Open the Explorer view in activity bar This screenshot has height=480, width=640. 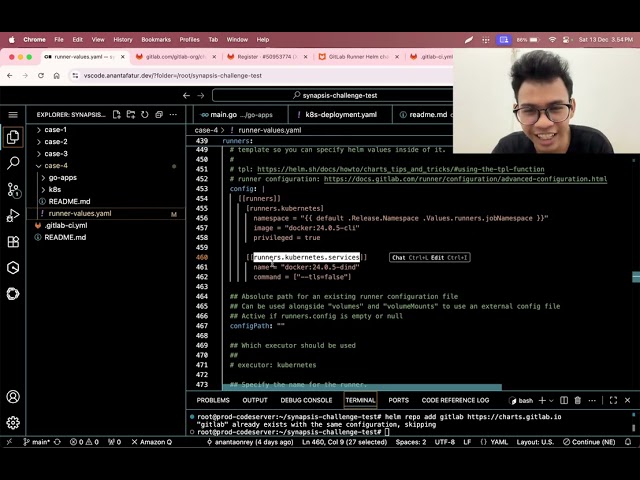click(13, 137)
